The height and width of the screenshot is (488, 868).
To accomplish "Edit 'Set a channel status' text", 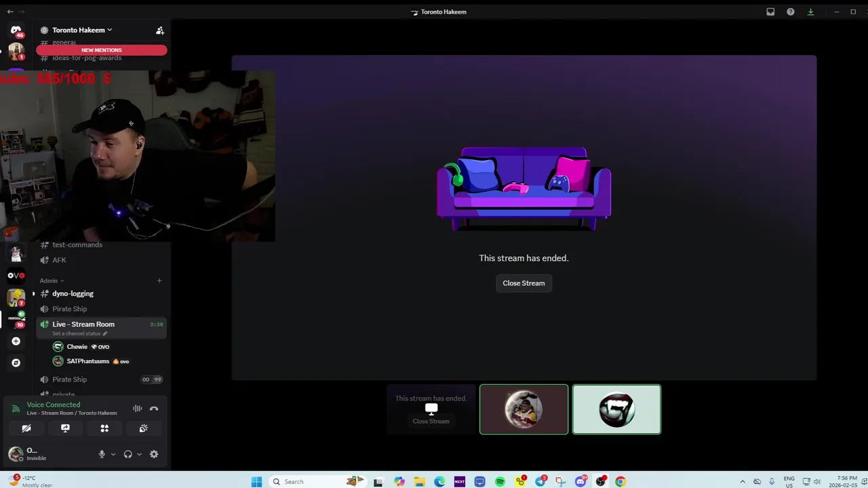I will tap(79, 333).
